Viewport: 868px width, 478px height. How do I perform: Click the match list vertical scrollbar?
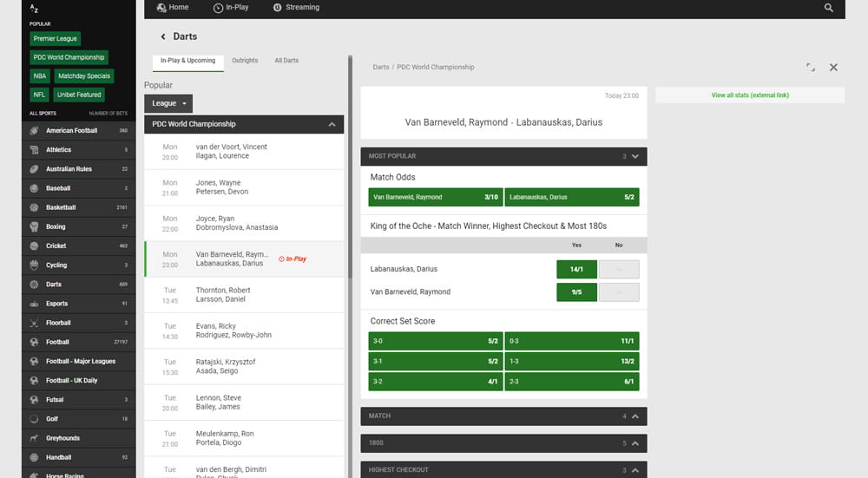350,166
